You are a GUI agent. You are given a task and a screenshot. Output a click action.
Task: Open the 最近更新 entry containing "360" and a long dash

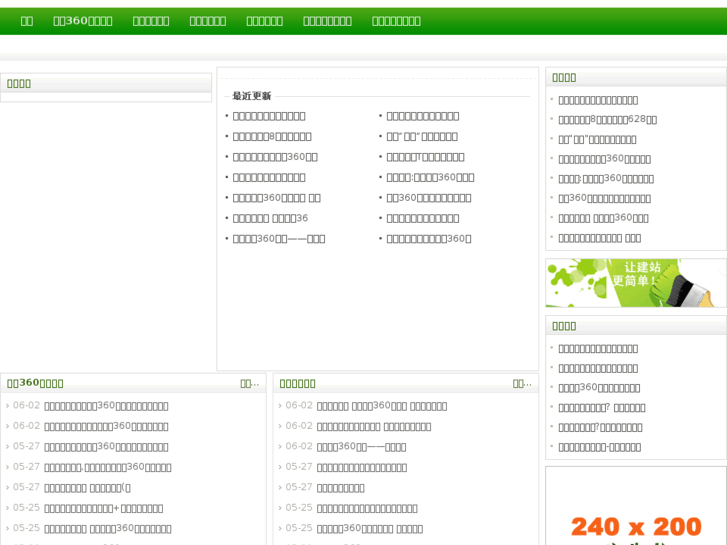coord(279,238)
